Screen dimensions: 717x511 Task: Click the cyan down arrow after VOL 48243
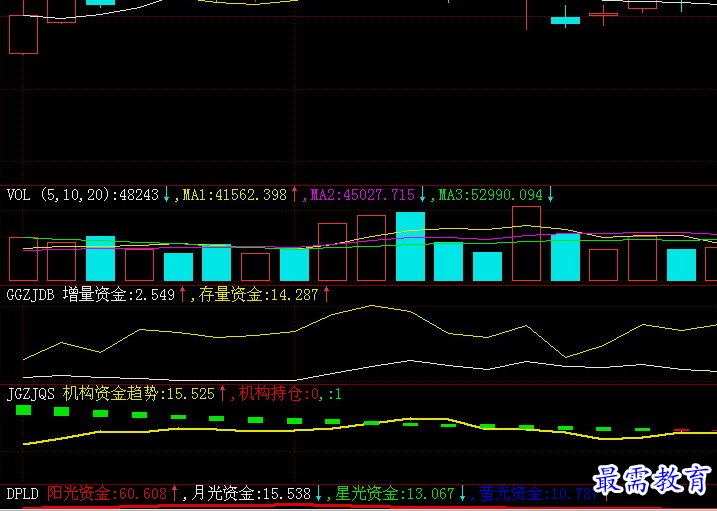pos(166,194)
